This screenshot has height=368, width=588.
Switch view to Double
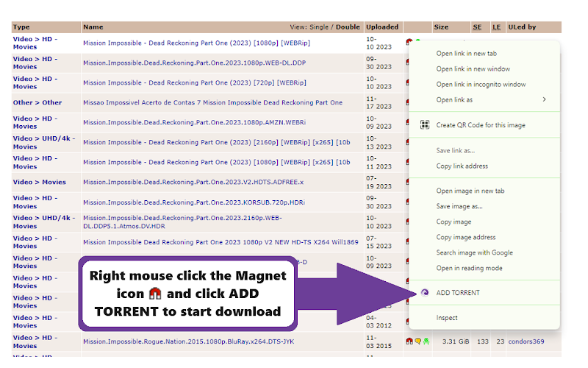(x=348, y=27)
